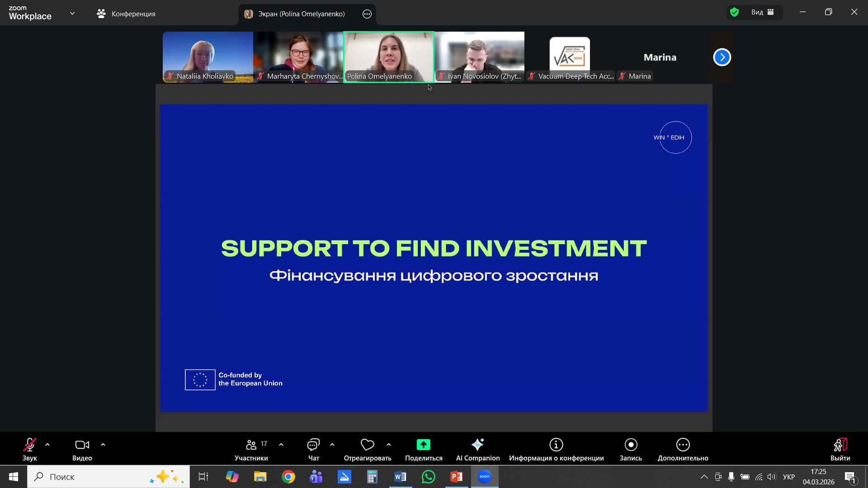Click the Отреагировать reactions heart icon
This screenshot has width=868, height=488.
[367, 445]
